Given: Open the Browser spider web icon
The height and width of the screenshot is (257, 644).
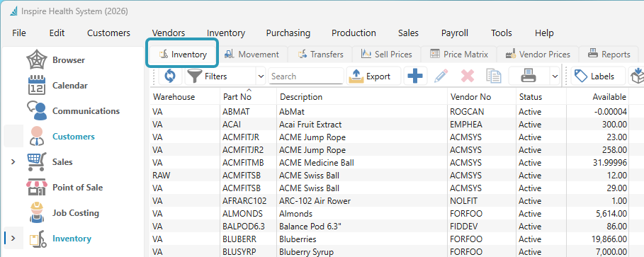Looking at the screenshot, I should [37, 60].
